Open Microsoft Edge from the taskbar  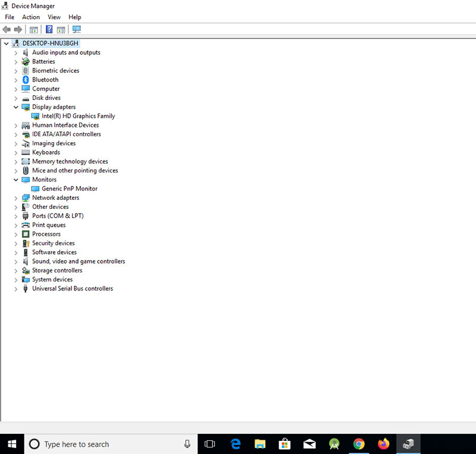(236, 444)
